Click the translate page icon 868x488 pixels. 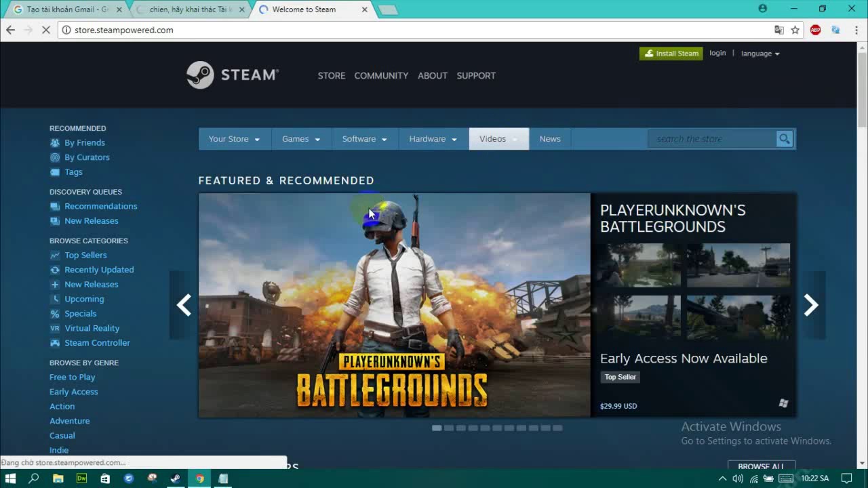[779, 30]
